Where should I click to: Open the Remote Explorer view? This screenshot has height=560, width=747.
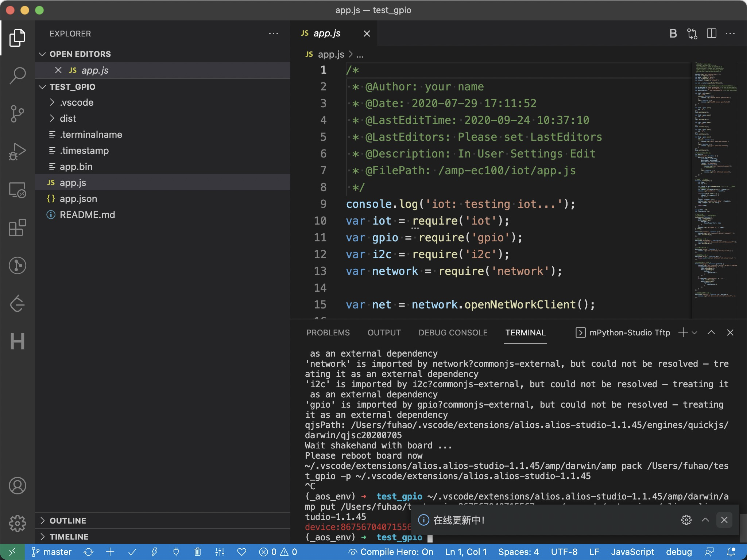point(17,190)
